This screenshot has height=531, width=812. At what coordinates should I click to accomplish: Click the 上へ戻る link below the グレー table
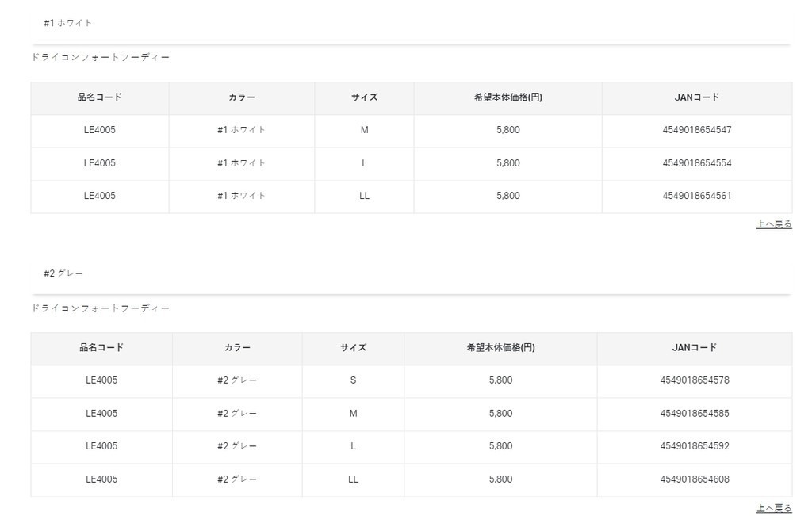pyautogui.click(x=774, y=508)
